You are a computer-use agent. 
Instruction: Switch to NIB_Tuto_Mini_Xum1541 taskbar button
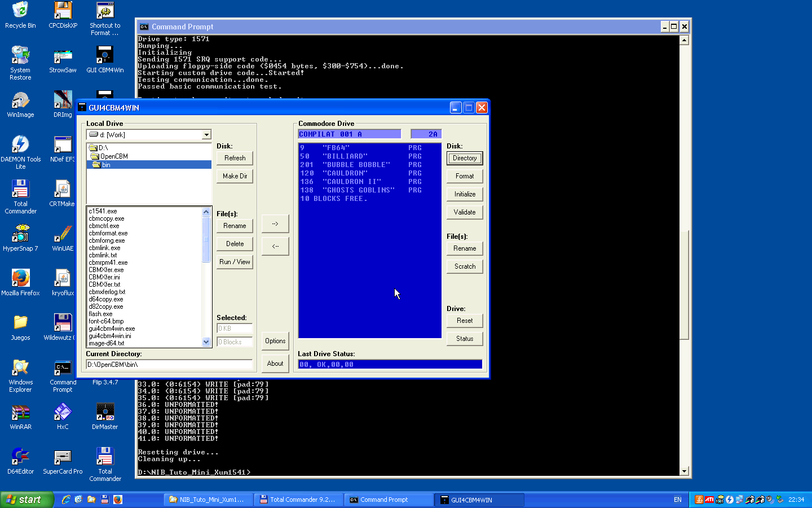coord(207,500)
